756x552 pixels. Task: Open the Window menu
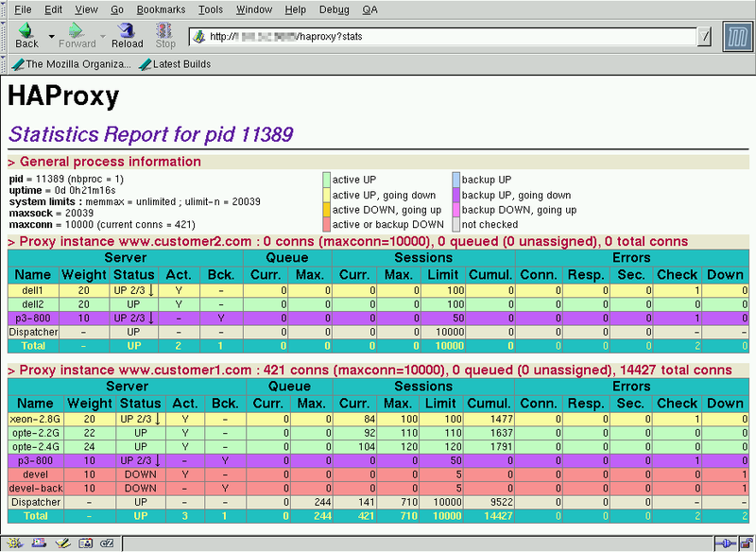click(254, 9)
